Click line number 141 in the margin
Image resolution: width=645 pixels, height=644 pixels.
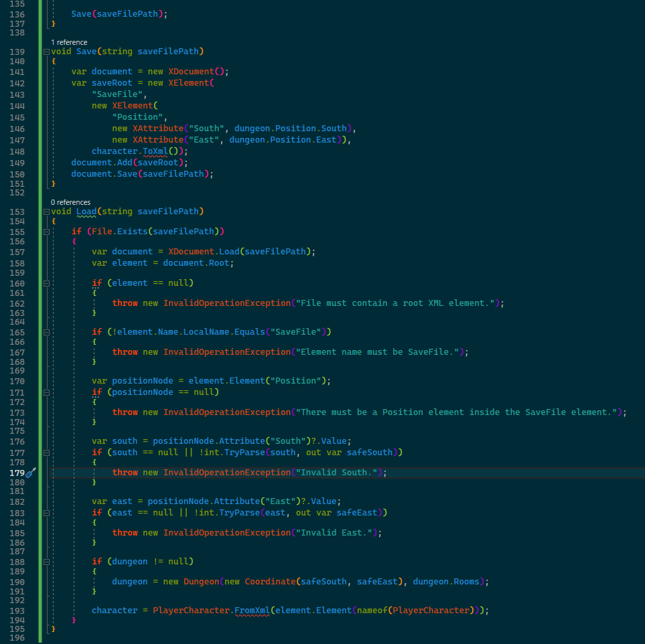[17, 72]
